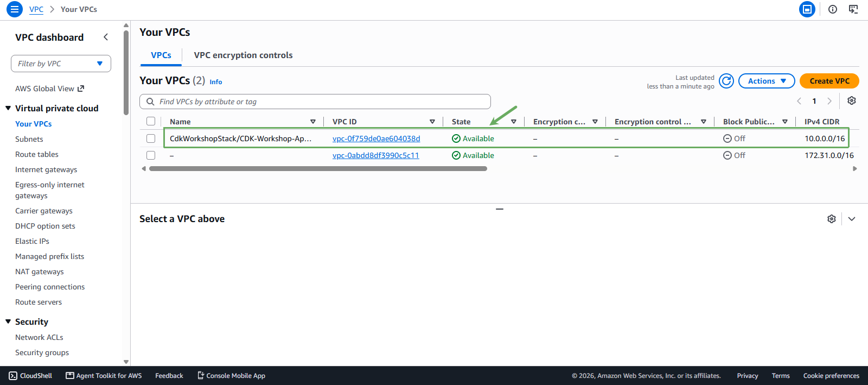This screenshot has width=868, height=385.
Task: Open NAT gateways in sidebar
Action: pyautogui.click(x=40, y=272)
